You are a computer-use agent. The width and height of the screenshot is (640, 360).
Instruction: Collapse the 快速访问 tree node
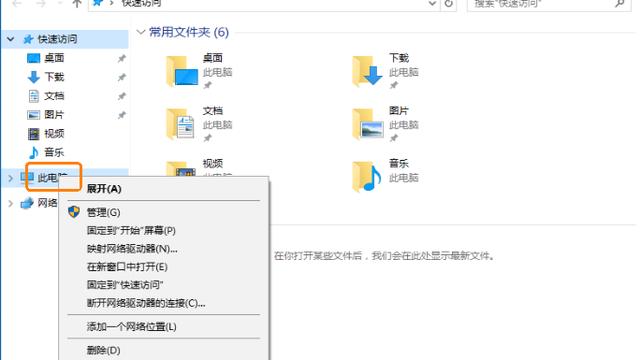pos(11,39)
